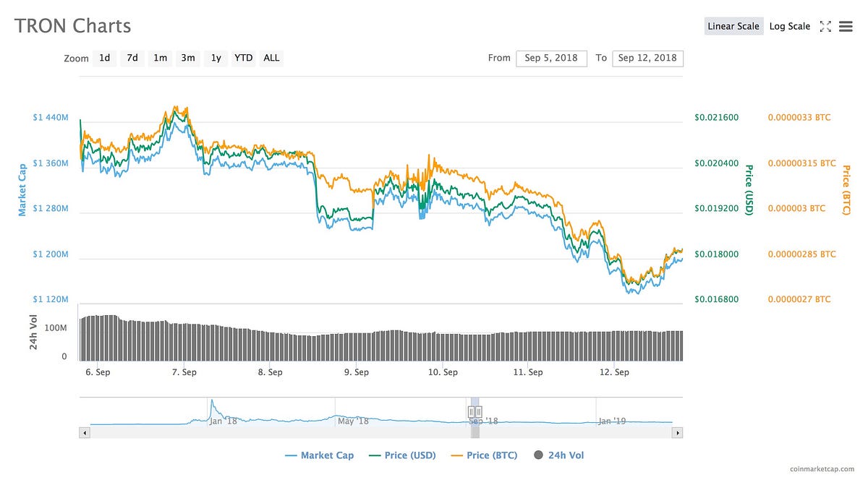The width and height of the screenshot is (868, 485).
Task: Set zoom to 1m
Action: (x=160, y=58)
